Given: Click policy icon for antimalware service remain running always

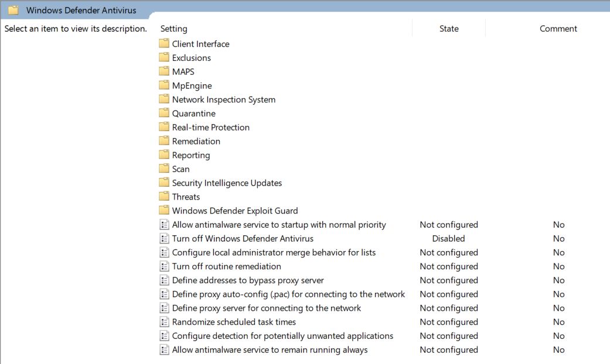Looking at the screenshot, I should click(165, 349).
